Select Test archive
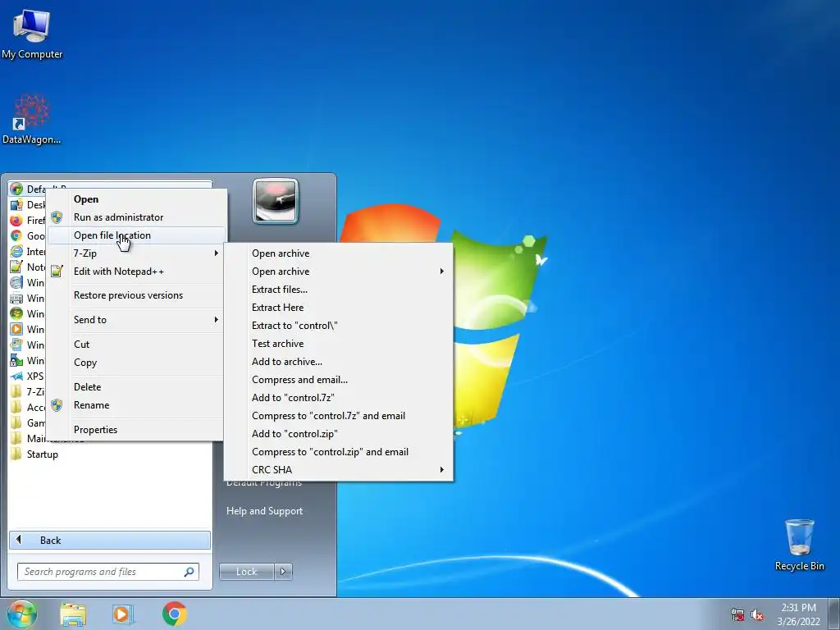The width and height of the screenshot is (840, 630). click(x=339, y=344)
